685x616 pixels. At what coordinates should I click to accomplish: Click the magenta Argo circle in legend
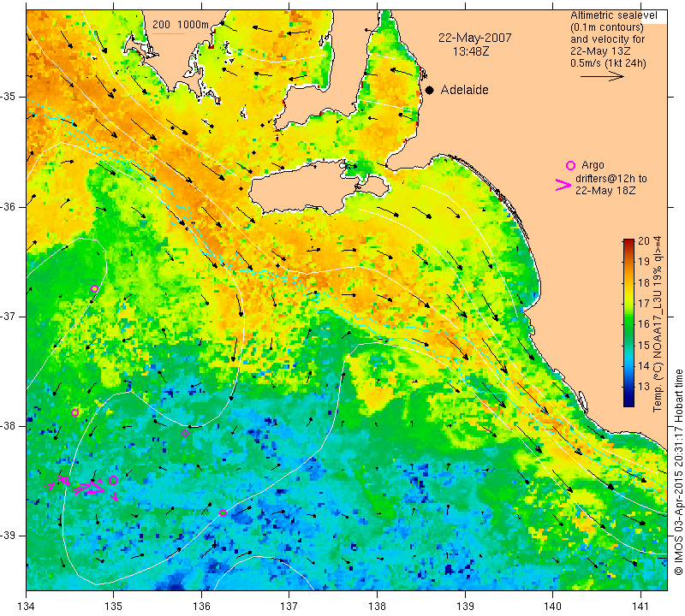pos(570,165)
